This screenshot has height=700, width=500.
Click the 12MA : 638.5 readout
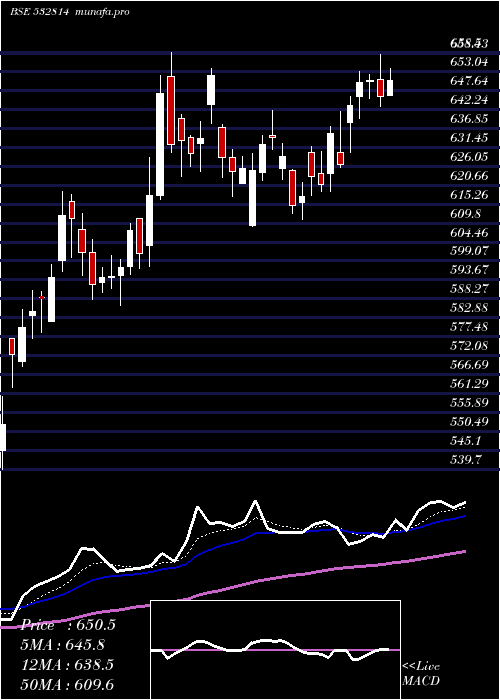pyautogui.click(x=68, y=665)
